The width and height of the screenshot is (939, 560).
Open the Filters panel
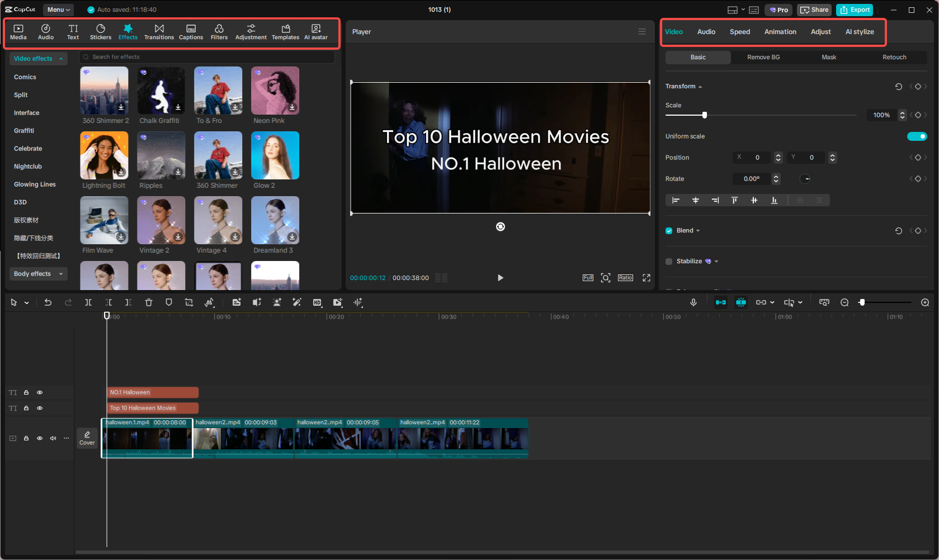click(219, 32)
